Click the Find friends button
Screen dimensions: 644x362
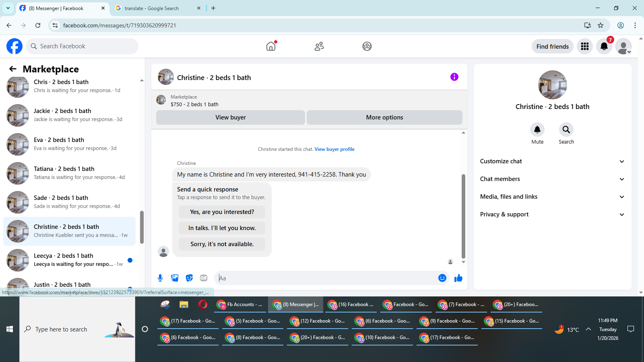553,46
